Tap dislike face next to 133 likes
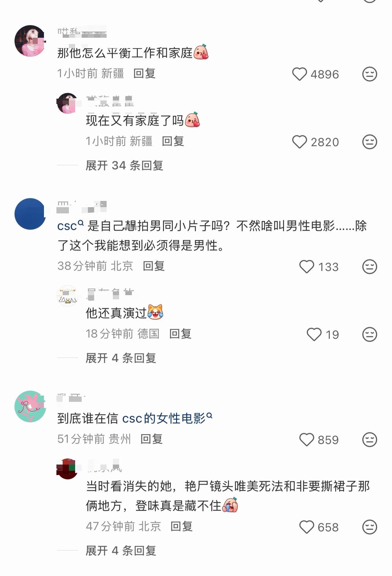 click(x=369, y=267)
